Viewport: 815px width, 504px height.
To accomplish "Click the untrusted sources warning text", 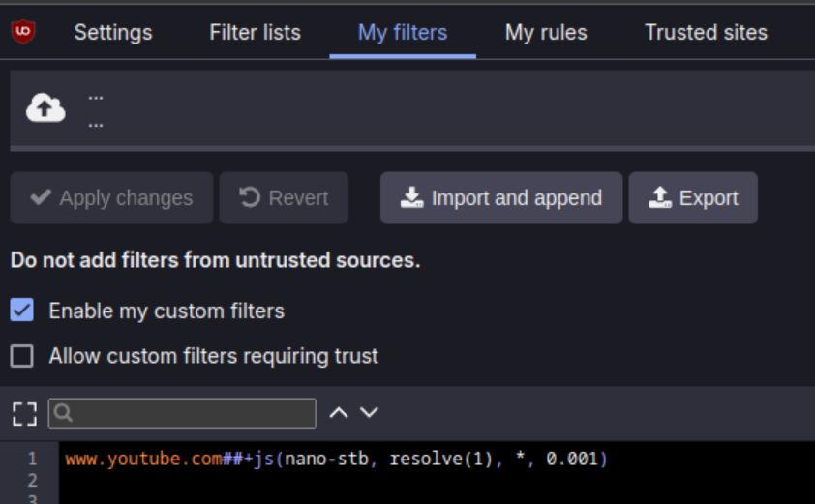I will (215, 260).
